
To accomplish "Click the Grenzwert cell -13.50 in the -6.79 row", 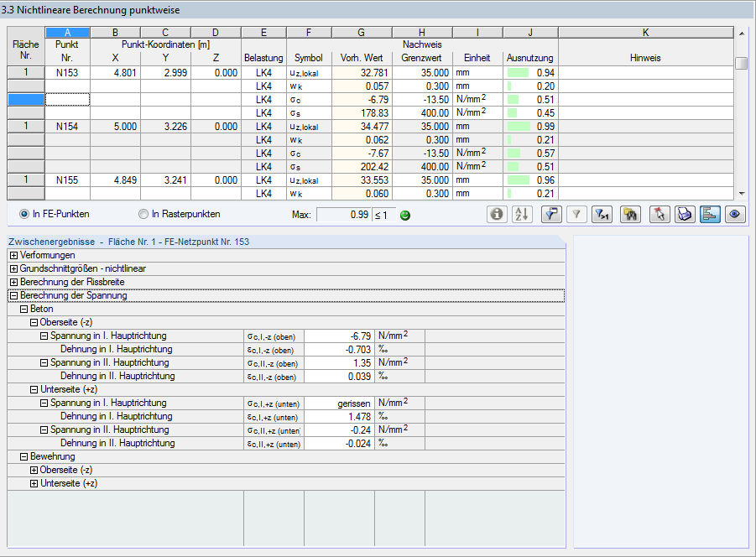I will [422, 100].
